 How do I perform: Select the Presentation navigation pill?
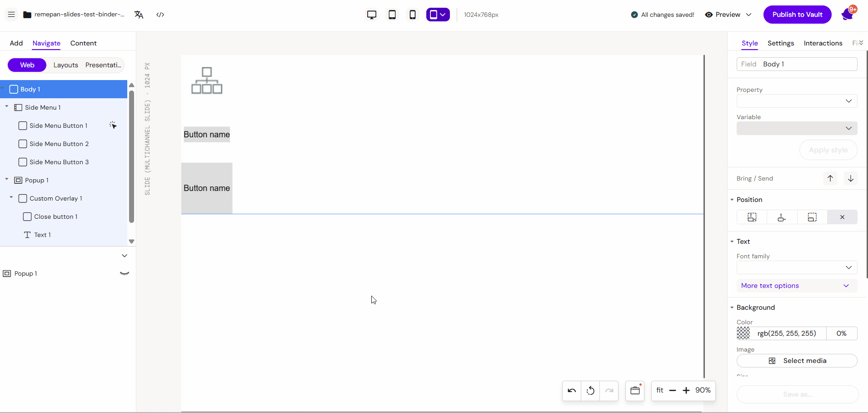(104, 65)
